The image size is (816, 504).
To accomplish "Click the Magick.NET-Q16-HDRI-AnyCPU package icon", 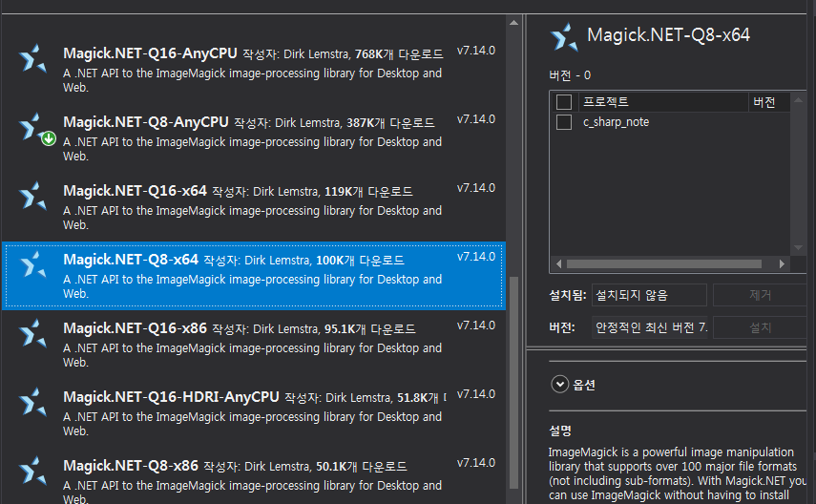I will tap(32, 403).
